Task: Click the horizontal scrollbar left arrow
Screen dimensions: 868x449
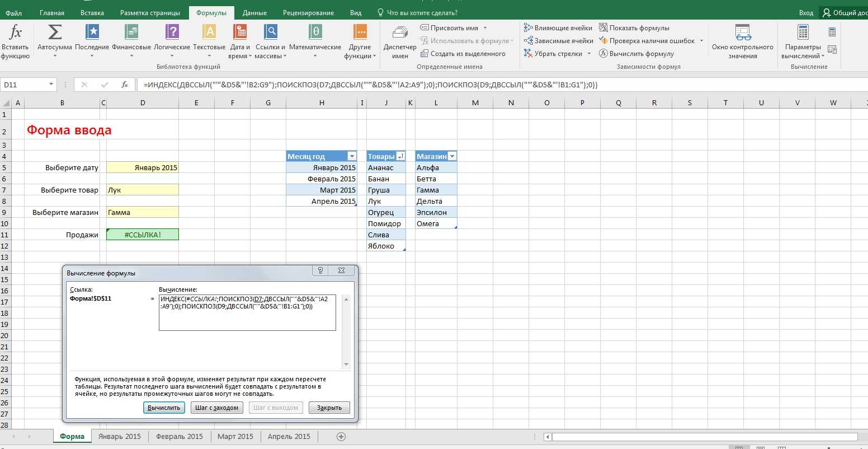Action: [548, 437]
